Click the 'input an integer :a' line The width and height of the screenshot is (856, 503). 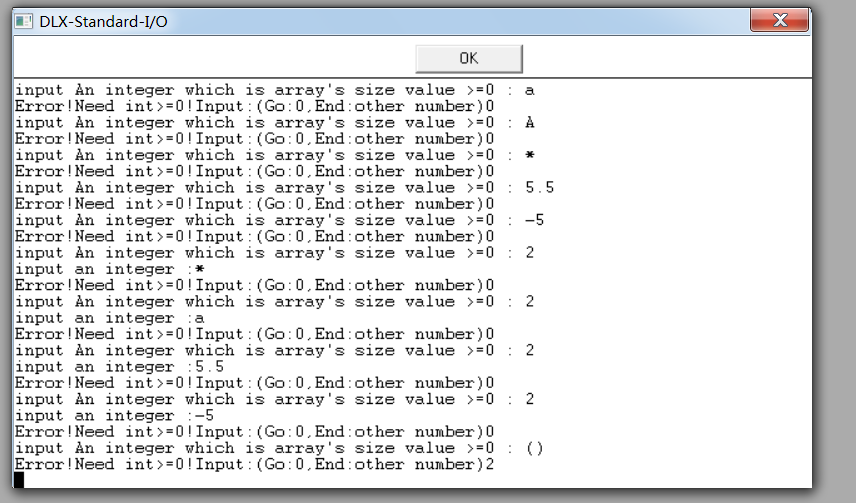click(110, 318)
